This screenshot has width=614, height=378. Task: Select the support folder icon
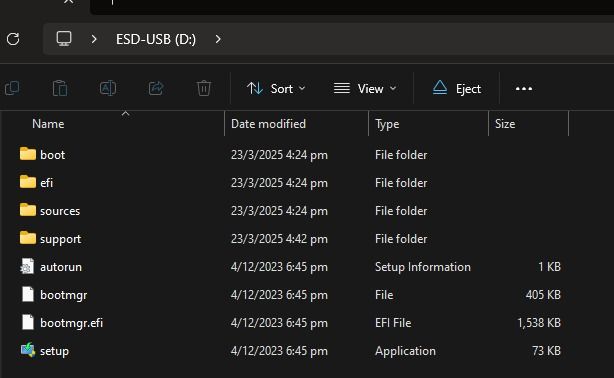click(28, 238)
